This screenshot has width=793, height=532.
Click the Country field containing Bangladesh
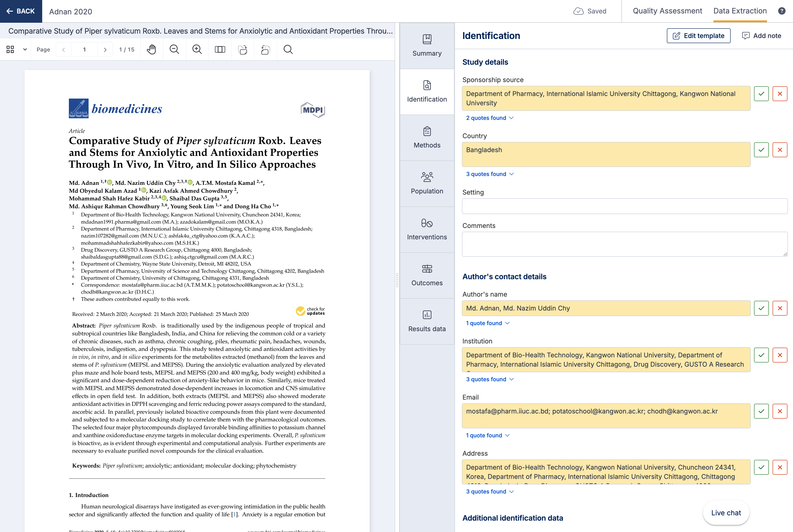point(606,154)
